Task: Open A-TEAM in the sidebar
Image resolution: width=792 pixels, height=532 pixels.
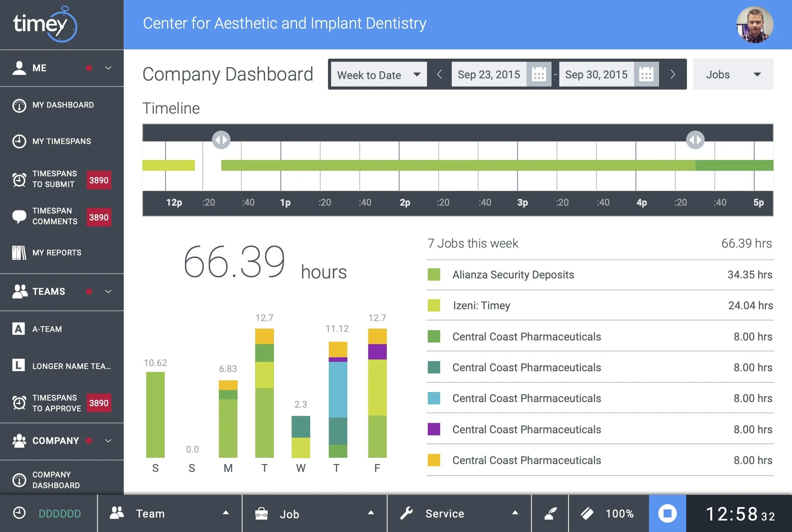Action: tap(47, 329)
